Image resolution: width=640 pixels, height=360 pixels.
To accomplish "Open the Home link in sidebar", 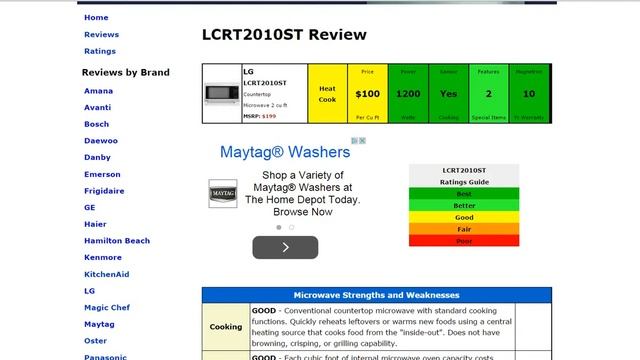I will tap(96, 18).
